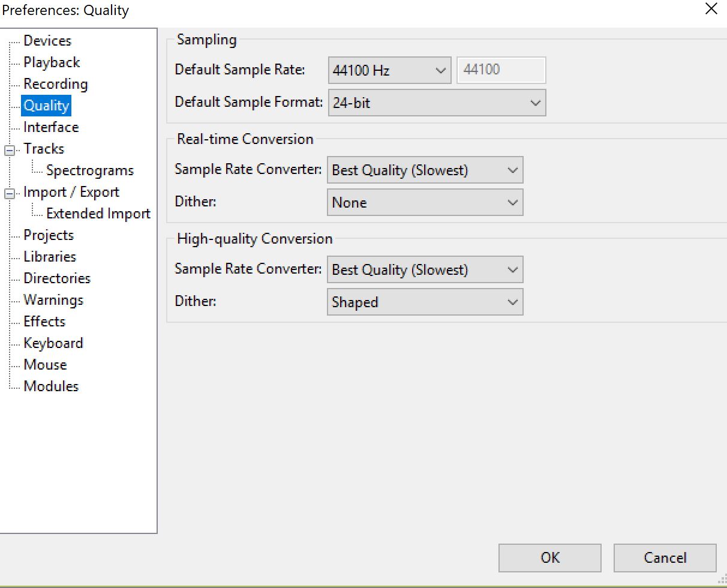Go to Recording preferences
Screen dimensions: 727x588
(x=55, y=84)
